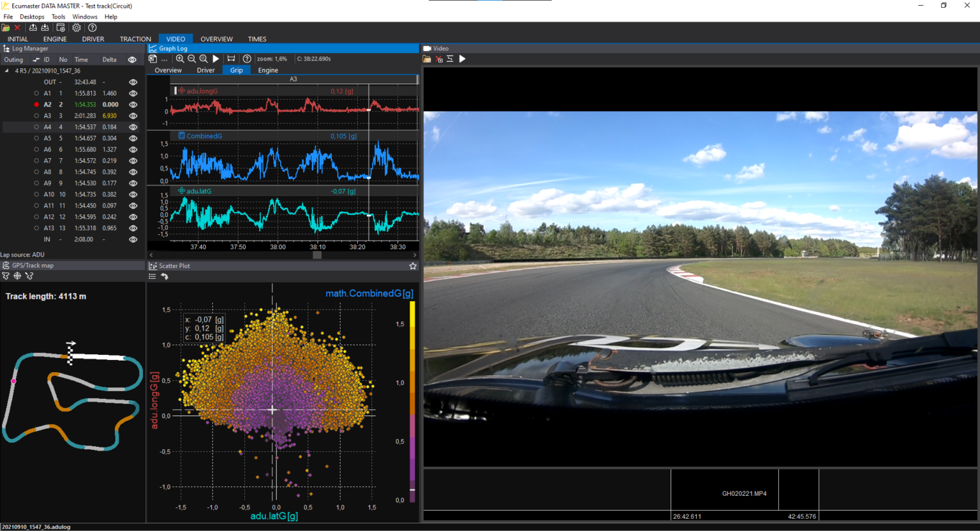Open the Graph Log three-dots menu
Screen dimensions: 980x531
click(165, 59)
